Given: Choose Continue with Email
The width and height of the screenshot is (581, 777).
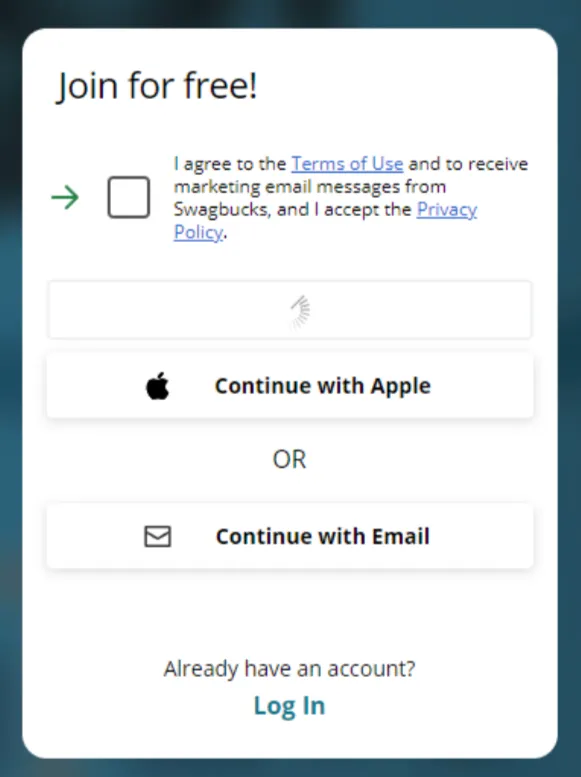Looking at the screenshot, I should pyautogui.click(x=290, y=536).
